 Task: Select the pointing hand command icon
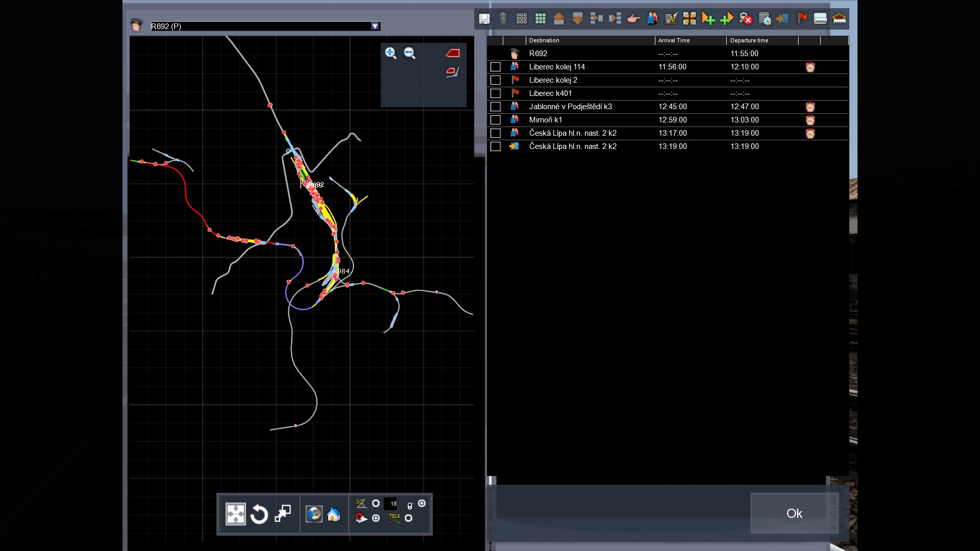pyautogui.click(x=633, y=18)
